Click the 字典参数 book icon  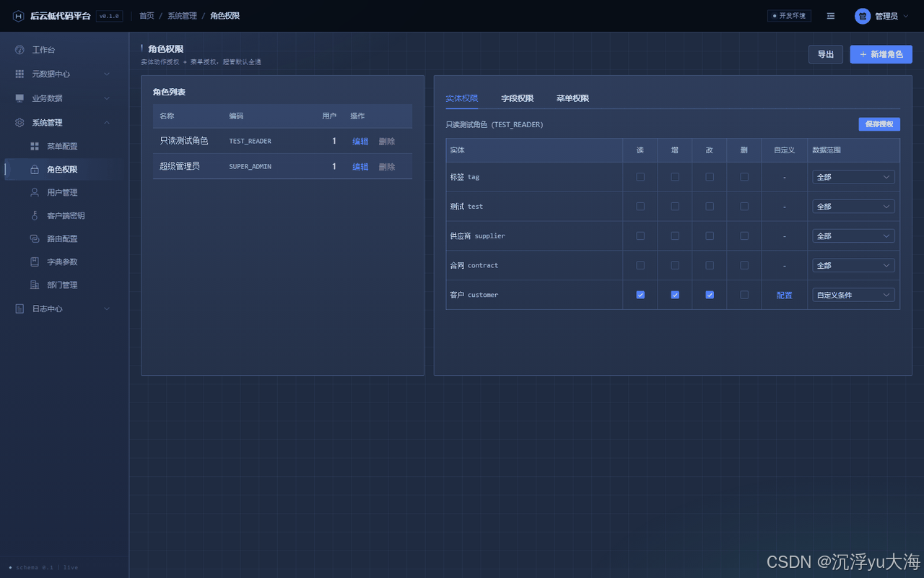(35, 262)
